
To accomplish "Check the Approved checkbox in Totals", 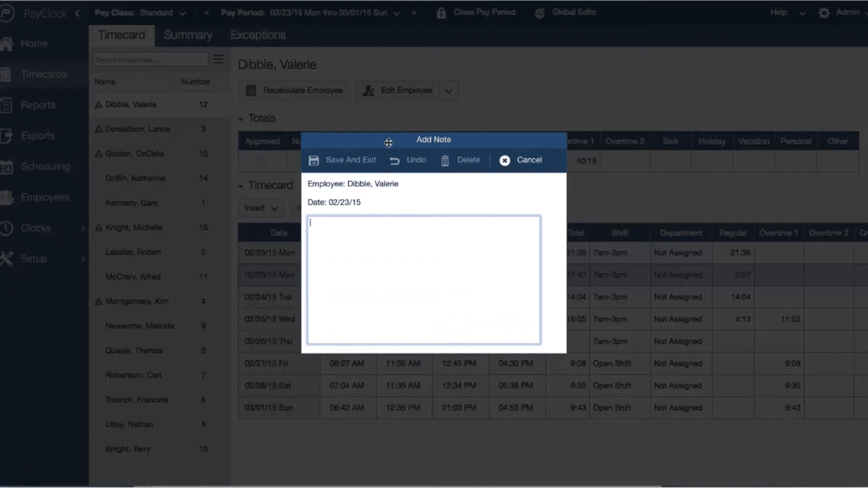I will (x=262, y=161).
